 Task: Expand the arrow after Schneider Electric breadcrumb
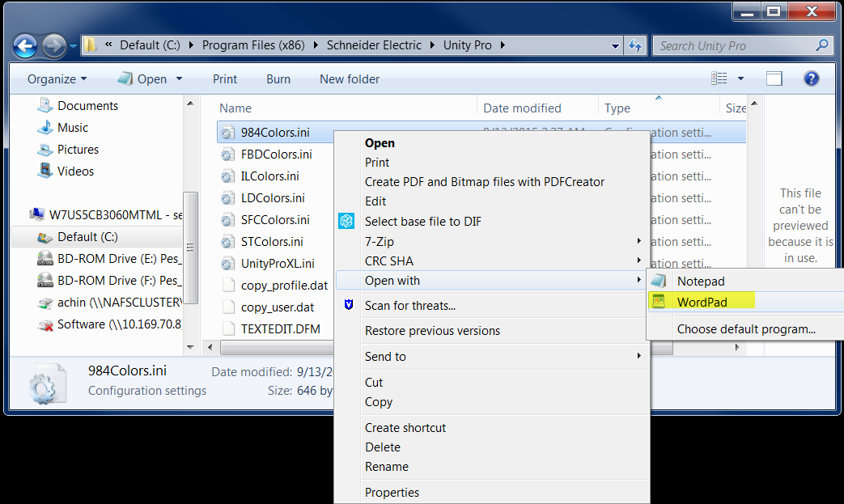431,45
